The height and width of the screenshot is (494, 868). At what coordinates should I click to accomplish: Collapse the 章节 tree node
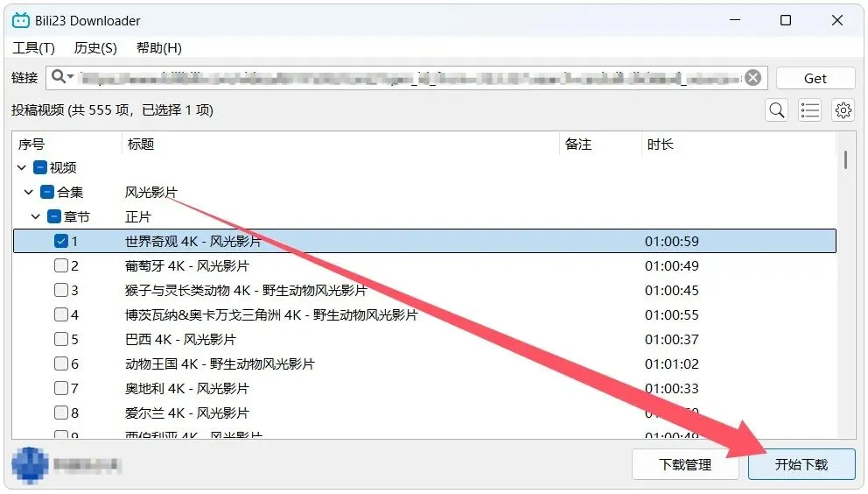coord(35,216)
